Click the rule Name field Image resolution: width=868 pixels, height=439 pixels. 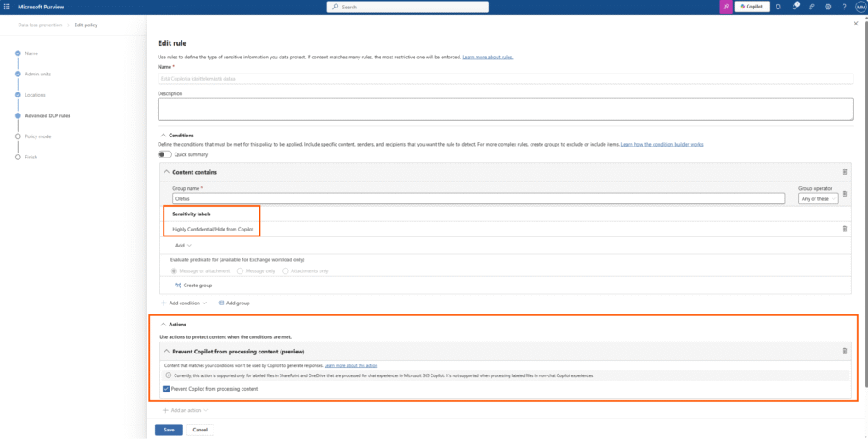click(505, 79)
